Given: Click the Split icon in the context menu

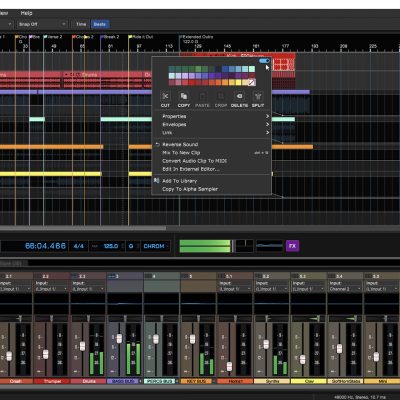Looking at the screenshot, I should coord(258,96).
